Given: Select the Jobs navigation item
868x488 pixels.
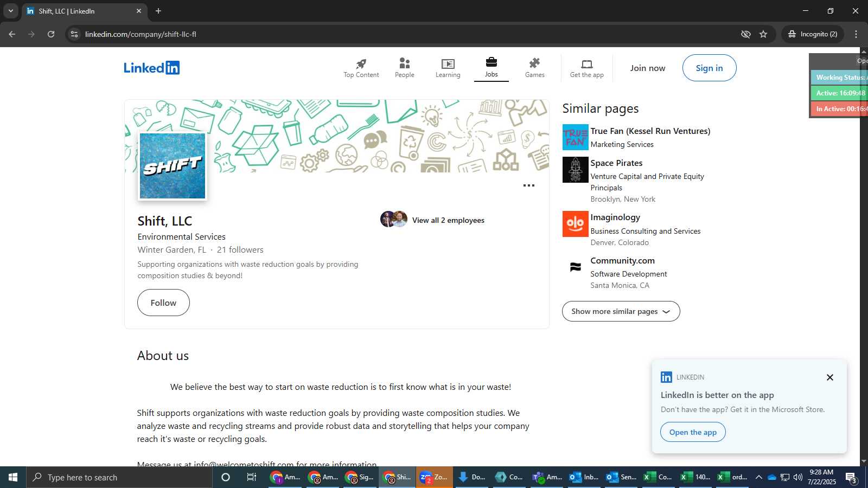Looking at the screenshot, I should (x=491, y=68).
